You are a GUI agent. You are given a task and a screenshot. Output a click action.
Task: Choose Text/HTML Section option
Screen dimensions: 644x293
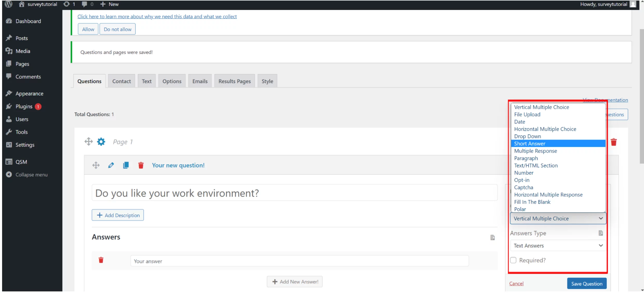pyautogui.click(x=558, y=166)
